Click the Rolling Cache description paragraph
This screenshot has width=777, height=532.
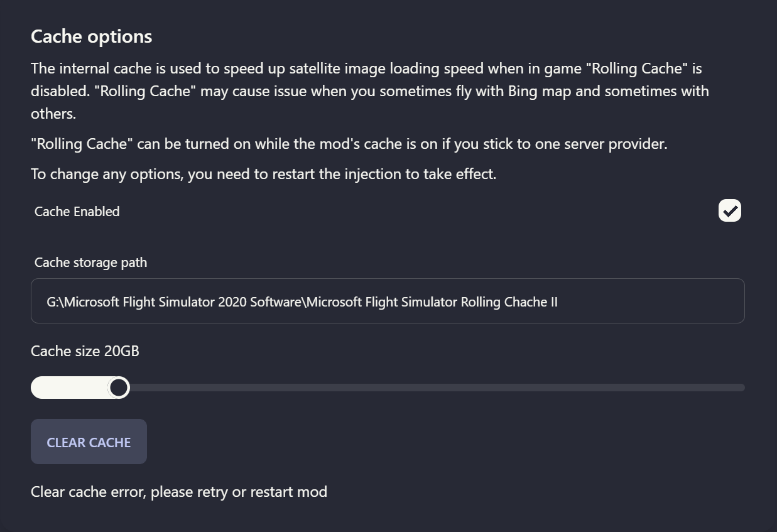tap(370, 90)
